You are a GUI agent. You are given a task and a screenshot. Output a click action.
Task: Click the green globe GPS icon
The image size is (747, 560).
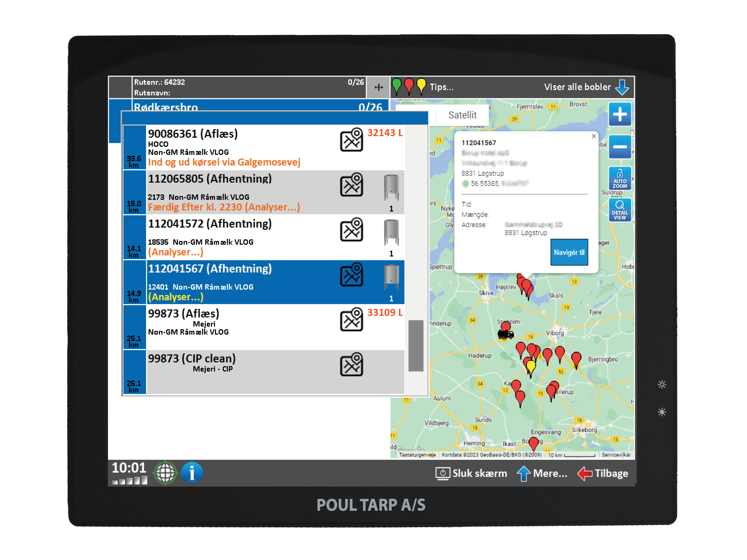coord(165,473)
